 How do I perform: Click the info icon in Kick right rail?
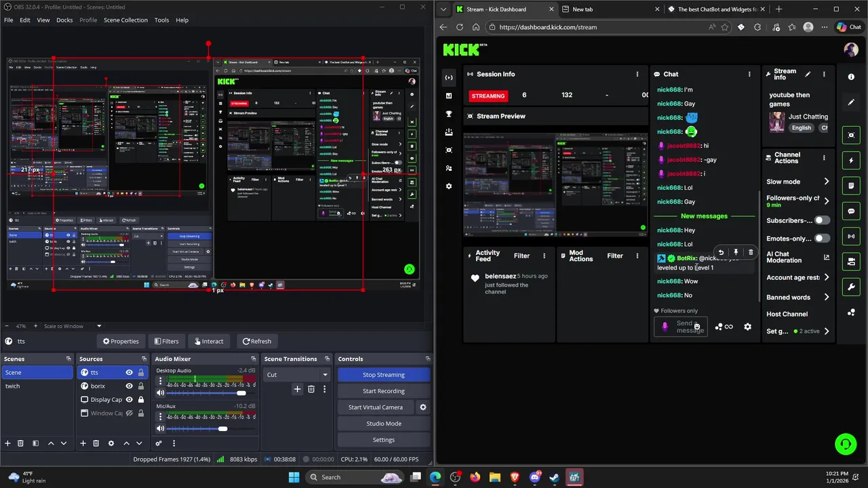tap(851, 77)
